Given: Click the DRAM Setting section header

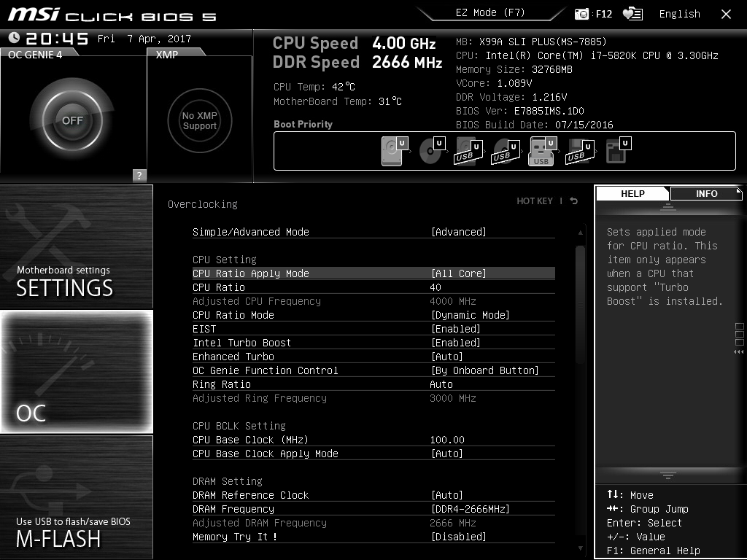Looking at the screenshot, I should click(x=228, y=481).
